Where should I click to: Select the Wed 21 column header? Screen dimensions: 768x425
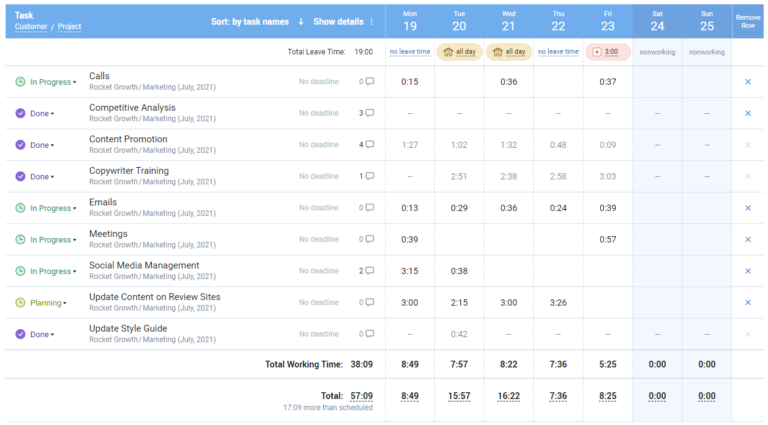509,20
